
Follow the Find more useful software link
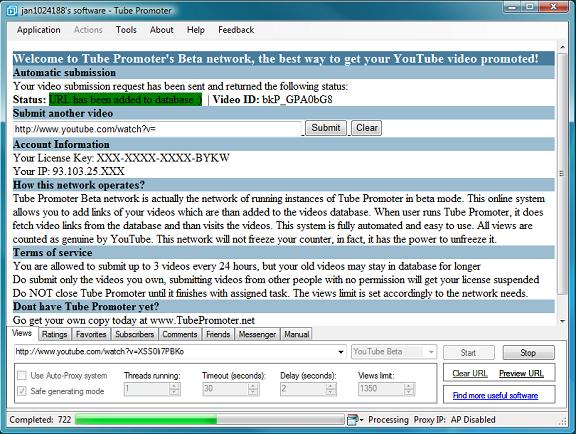495,395
